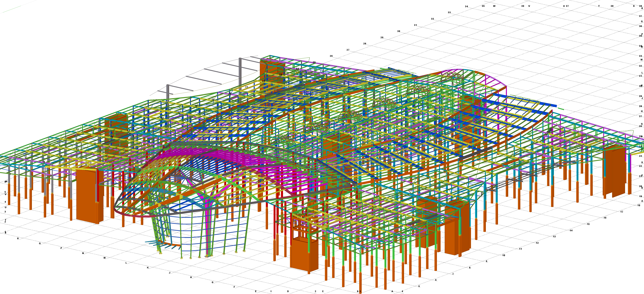644x294 pixels.
Task: Click grid label W at the top edge
Action: click(494, 6)
